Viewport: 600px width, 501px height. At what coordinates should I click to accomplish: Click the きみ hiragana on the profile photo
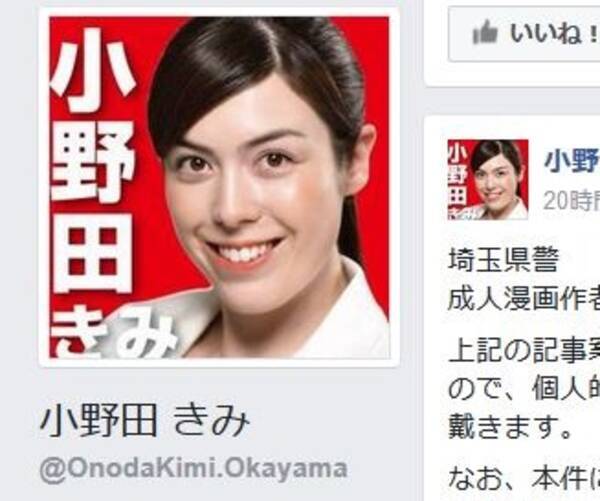click(x=113, y=338)
